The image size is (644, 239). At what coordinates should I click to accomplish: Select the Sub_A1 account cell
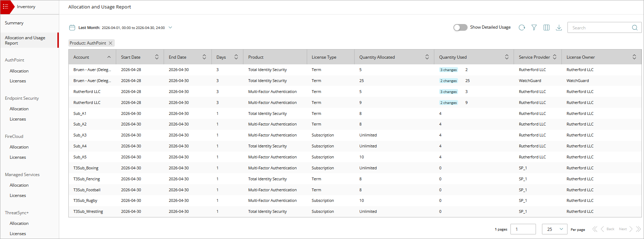[80, 113]
